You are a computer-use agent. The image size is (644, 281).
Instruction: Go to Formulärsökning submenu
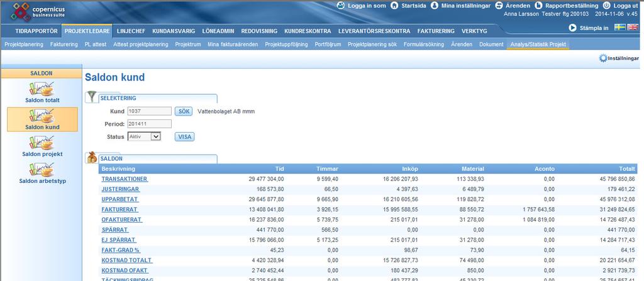[424, 45]
